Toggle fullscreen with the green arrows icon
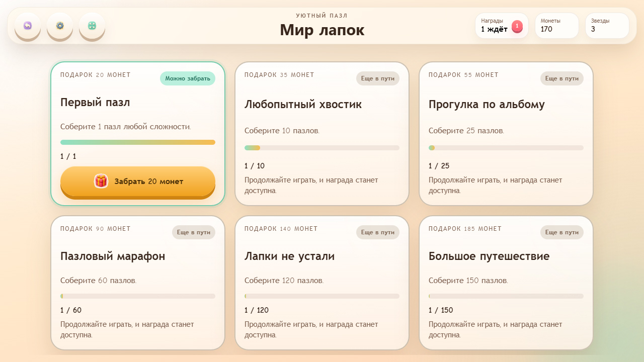Screen dimensions: 644x362 pyautogui.click(x=92, y=26)
